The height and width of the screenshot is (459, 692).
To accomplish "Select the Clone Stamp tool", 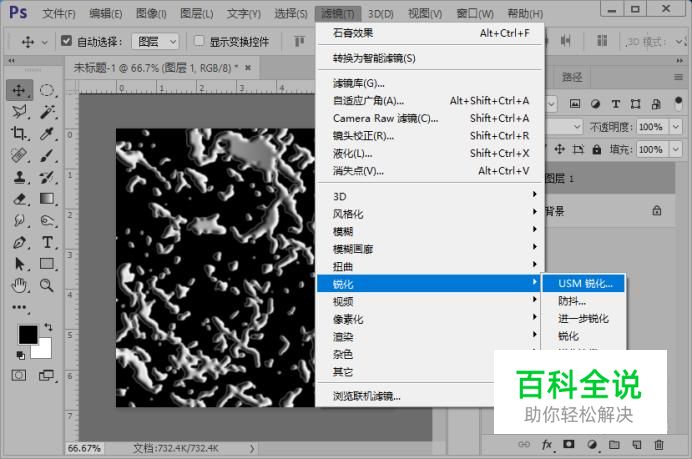I will [x=19, y=177].
